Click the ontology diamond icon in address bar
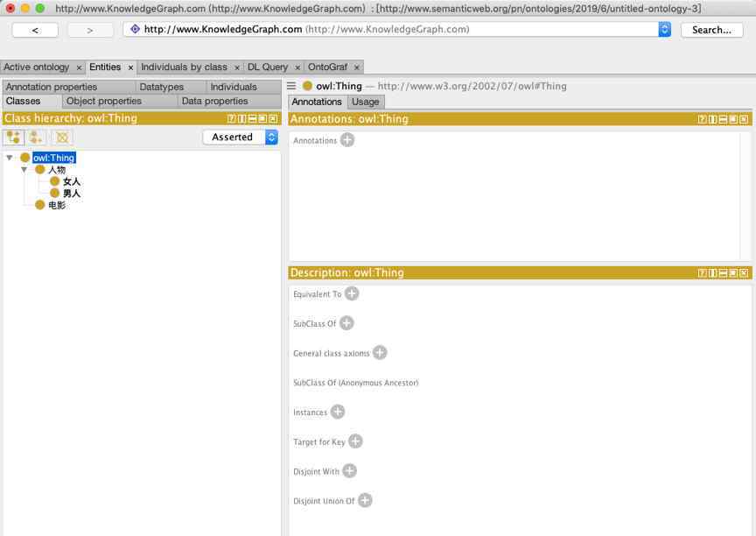Image resolution: width=756 pixels, height=536 pixels. tap(135, 29)
